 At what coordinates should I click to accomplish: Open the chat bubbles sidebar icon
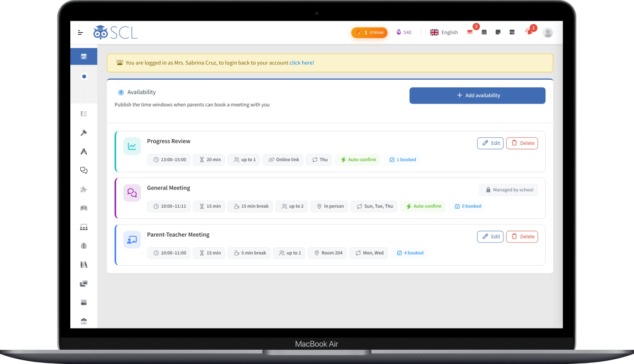click(x=83, y=170)
